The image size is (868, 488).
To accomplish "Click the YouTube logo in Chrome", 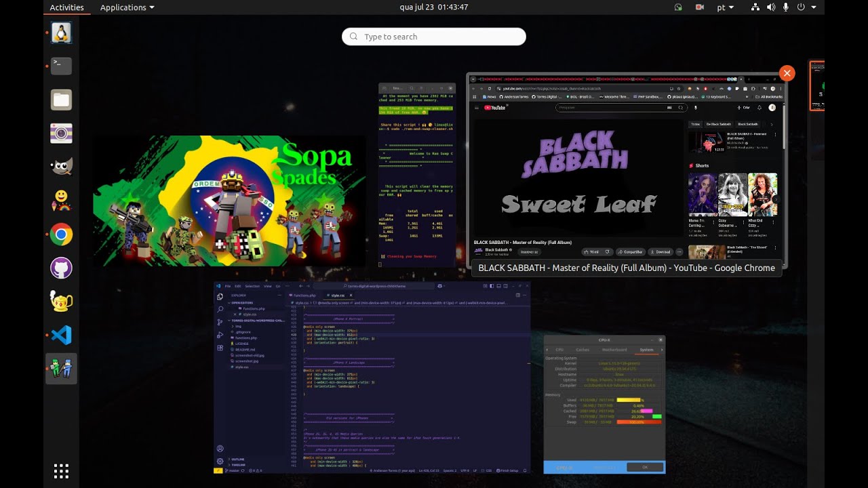I will (494, 107).
